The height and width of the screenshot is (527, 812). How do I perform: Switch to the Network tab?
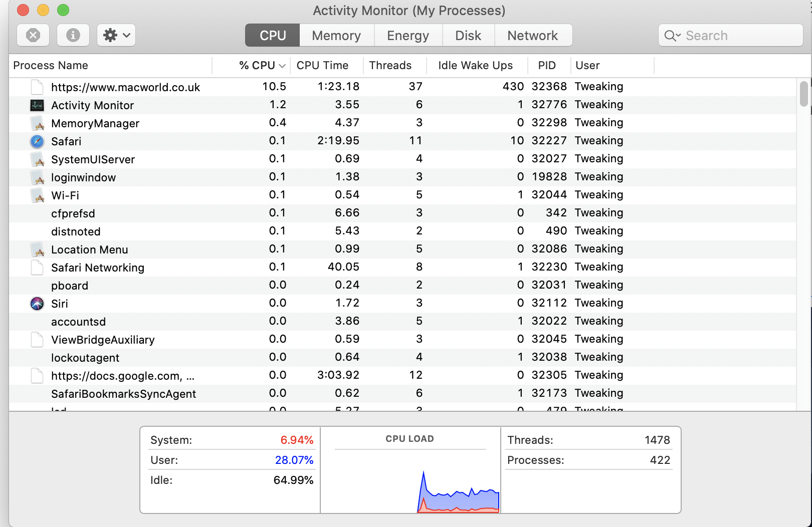click(532, 35)
